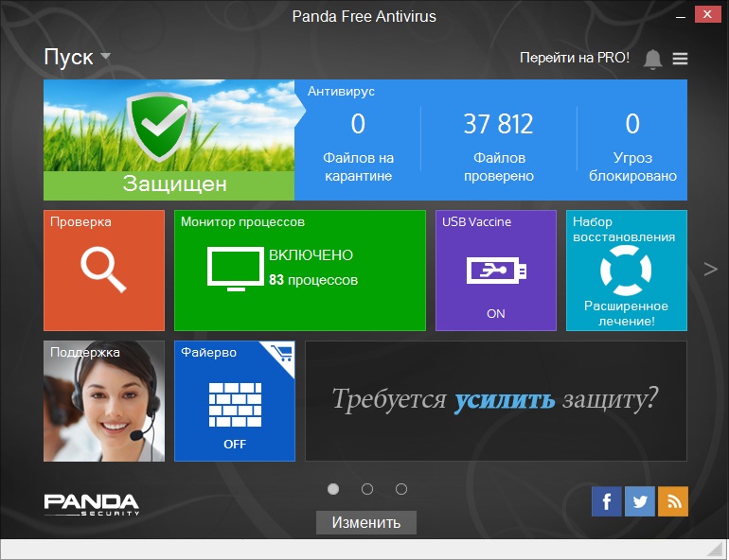Click the Пуск menu title

coord(68,57)
